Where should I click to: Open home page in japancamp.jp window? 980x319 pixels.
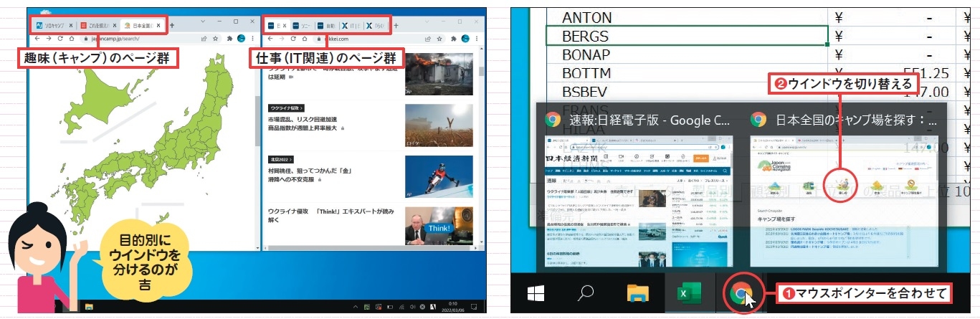coord(72,39)
